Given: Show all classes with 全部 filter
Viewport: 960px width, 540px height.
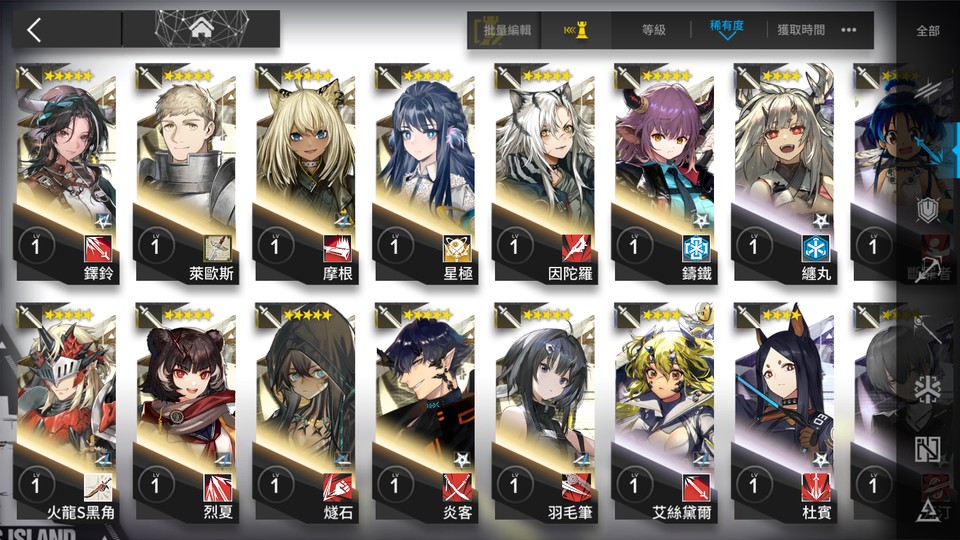Looking at the screenshot, I should (928, 31).
